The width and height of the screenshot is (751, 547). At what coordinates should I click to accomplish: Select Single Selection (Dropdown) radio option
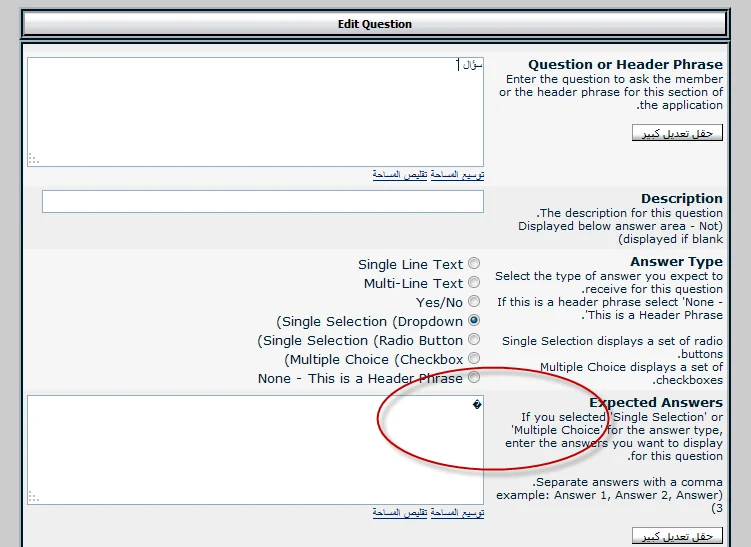474,321
